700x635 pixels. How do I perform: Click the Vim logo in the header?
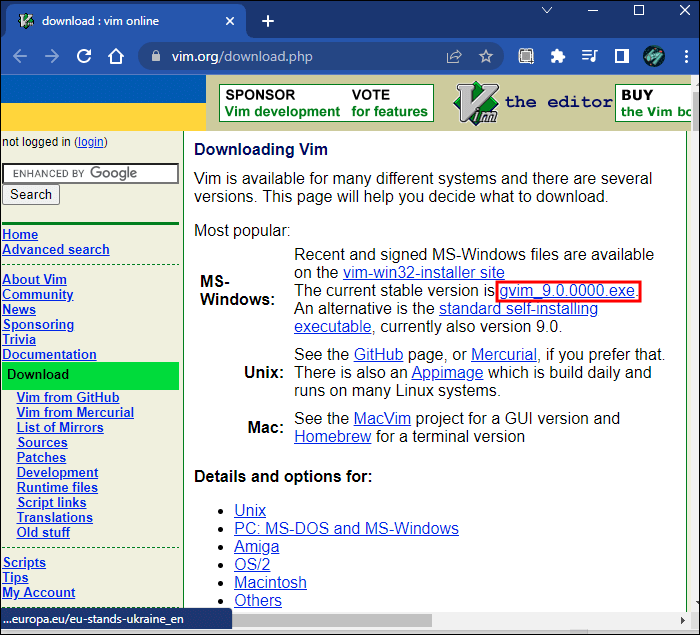click(476, 103)
